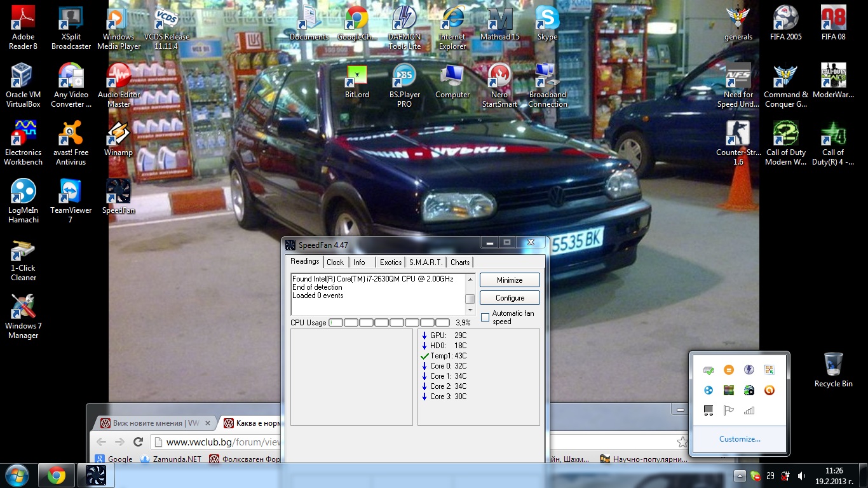Click Customize... in the tray popup
Image resolution: width=868 pixels, height=488 pixels.
(740, 439)
